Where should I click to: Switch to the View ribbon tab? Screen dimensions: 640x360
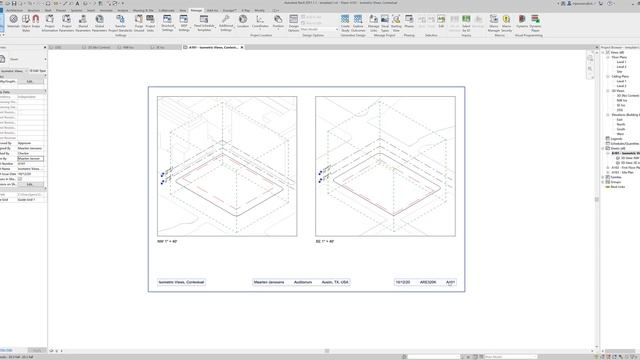[x=183, y=10]
